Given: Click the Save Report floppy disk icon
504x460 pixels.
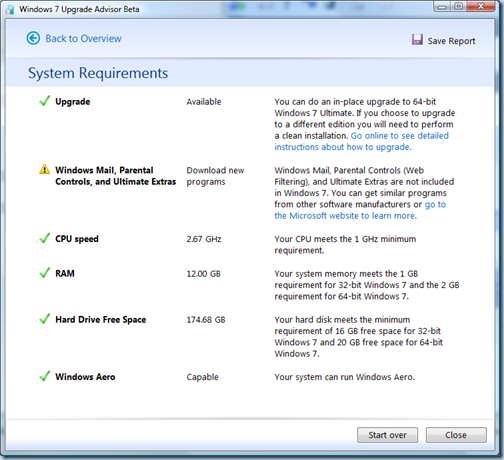Looking at the screenshot, I should (417, 40).
